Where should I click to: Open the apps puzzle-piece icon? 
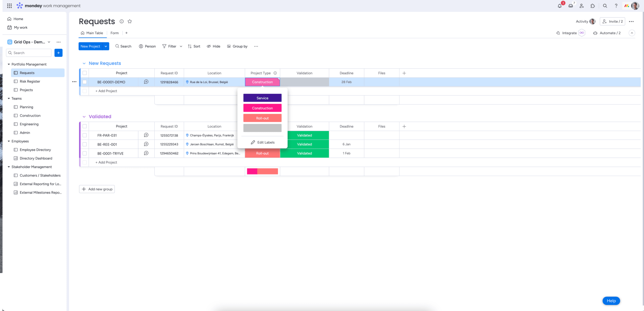593,6
